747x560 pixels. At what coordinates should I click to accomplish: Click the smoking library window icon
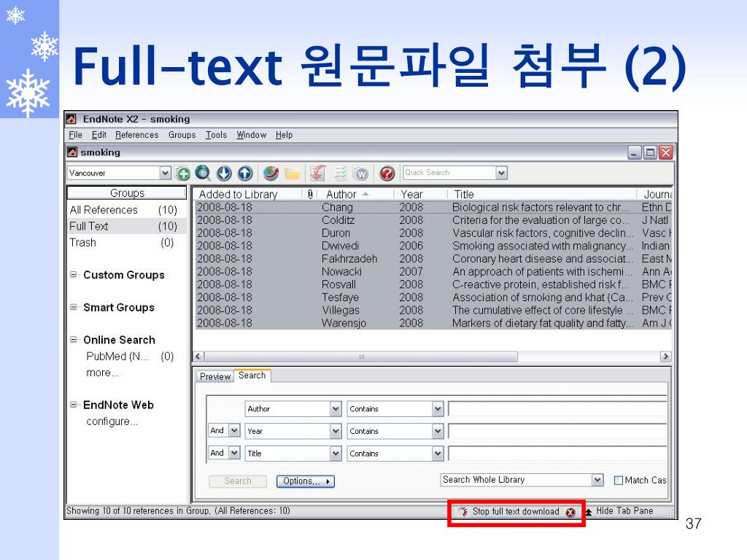tap(72, 152)
